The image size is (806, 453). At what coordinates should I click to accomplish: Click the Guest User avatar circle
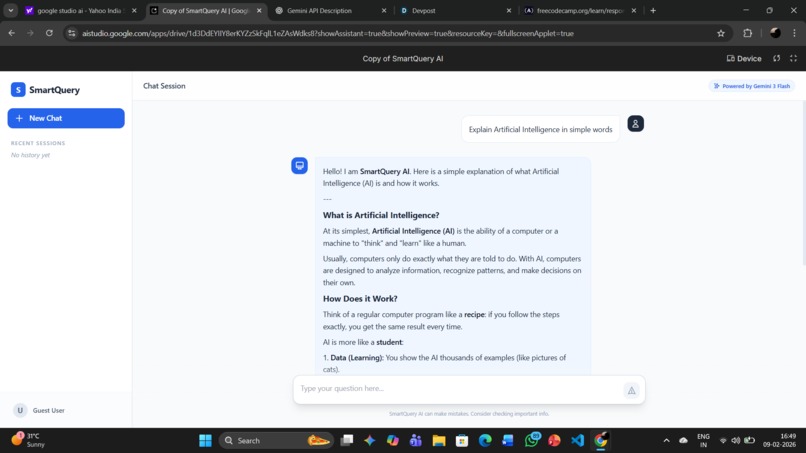point(20,410)
